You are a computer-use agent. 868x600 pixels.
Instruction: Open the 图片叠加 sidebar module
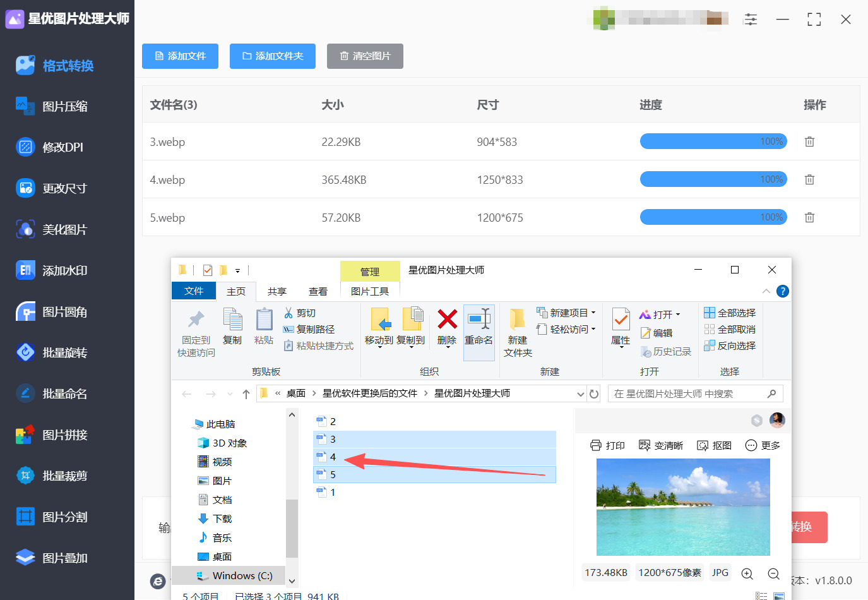coord(52,558)
